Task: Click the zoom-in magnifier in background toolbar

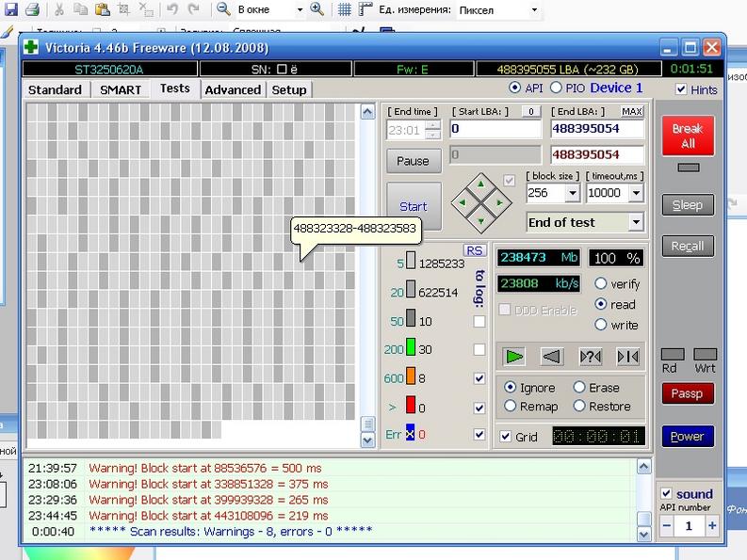Action: [317, 8]
